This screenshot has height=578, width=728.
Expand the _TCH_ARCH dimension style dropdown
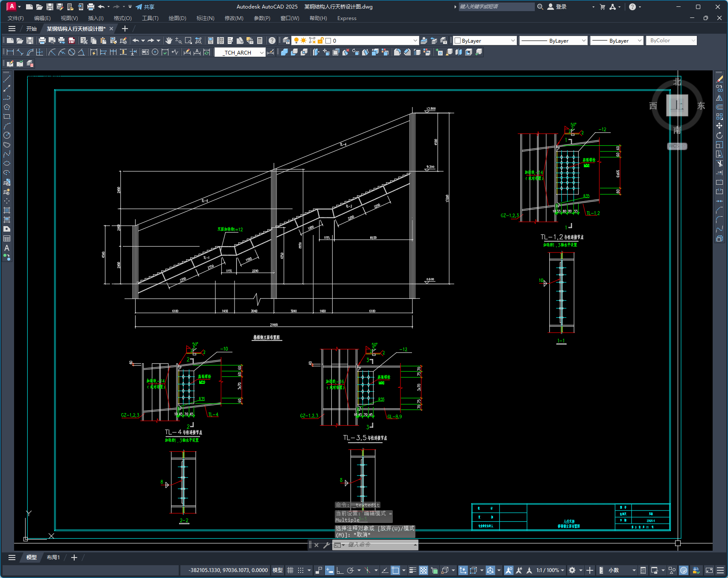(x=261, y=52)
